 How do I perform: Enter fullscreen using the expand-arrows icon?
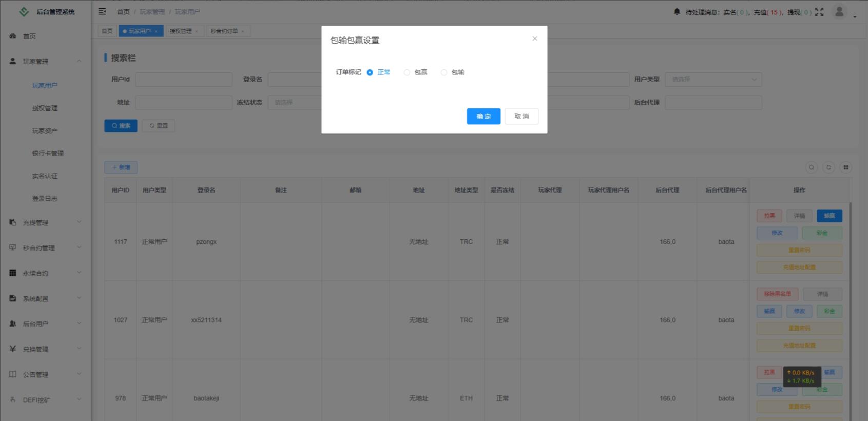tap(819, 12)
